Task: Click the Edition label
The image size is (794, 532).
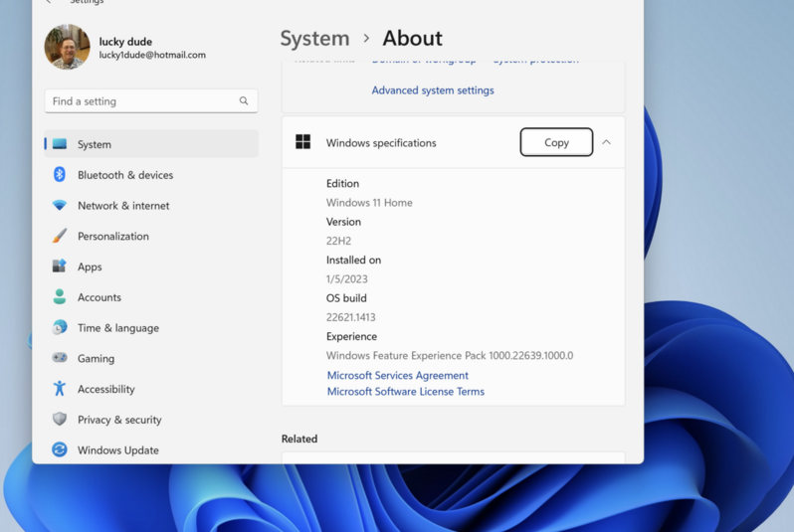Action: pos(342,183)
